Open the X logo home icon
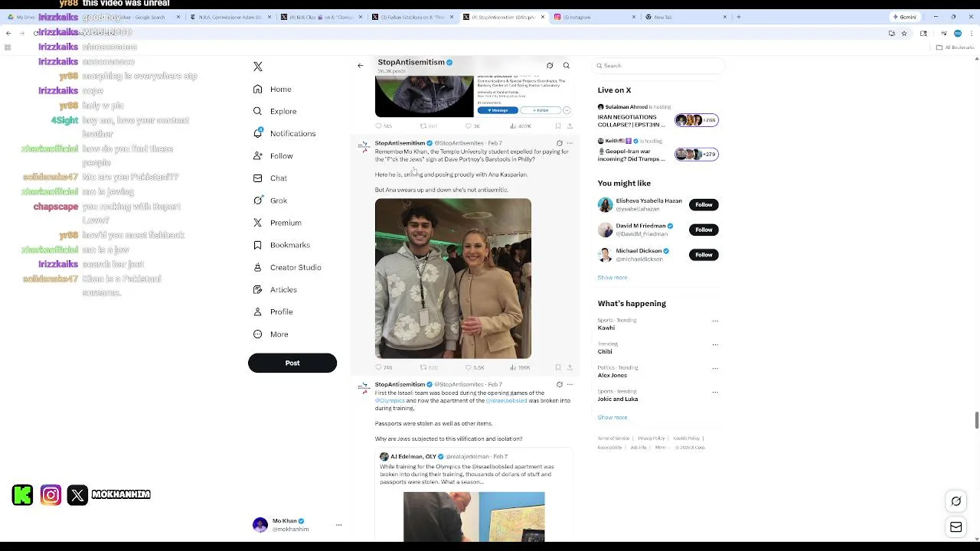Screen dimensions: 980x551 coord(258,67)
